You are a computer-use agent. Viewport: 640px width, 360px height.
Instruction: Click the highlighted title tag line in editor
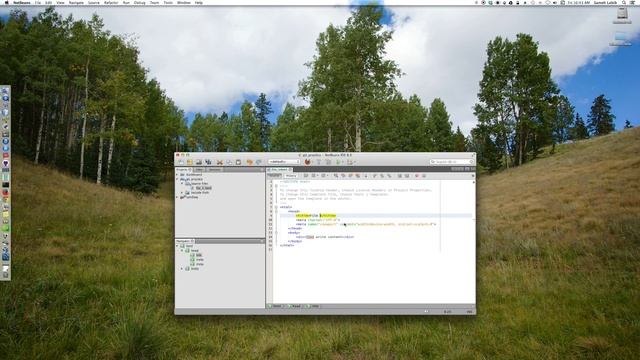click(316, 216)
